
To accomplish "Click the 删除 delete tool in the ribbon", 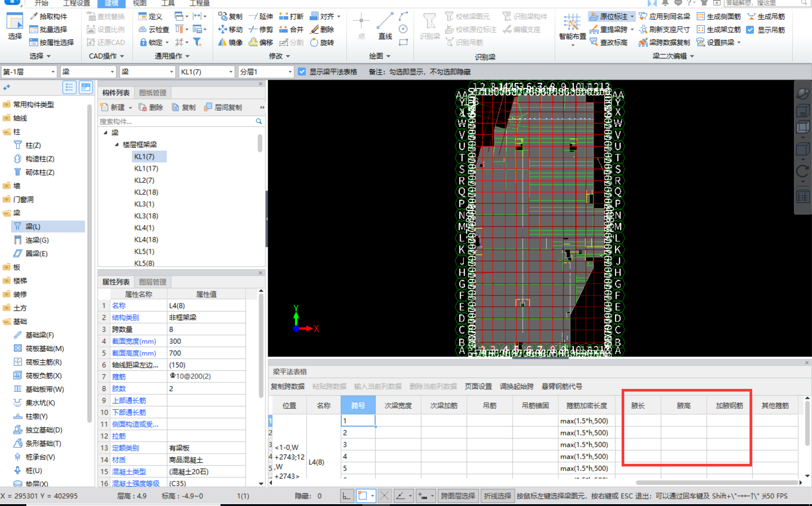I will click(322, 29).
